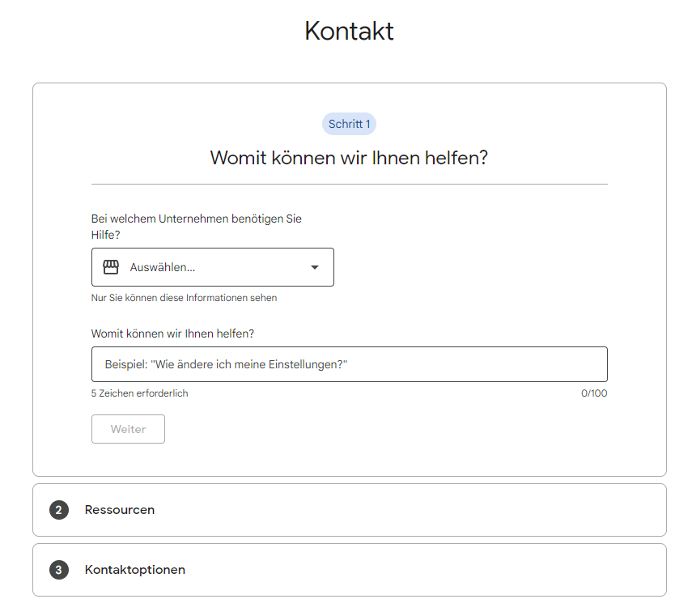Click the step 3 number circle

58,570
